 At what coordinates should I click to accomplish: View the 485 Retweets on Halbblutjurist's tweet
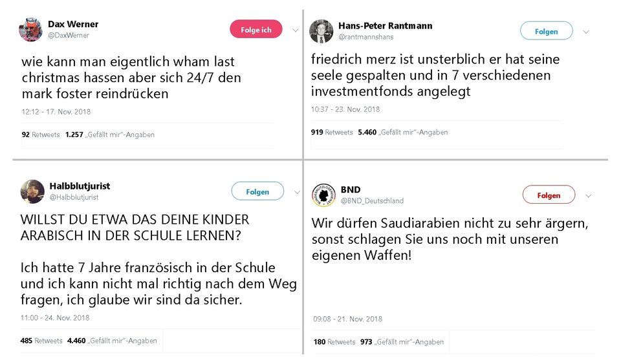tap(41, 341)
